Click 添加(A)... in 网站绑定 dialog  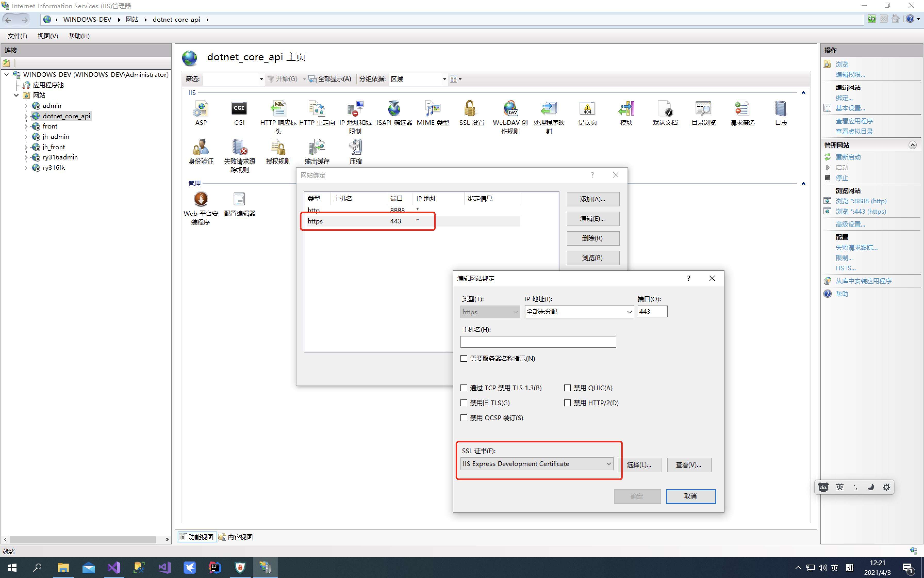pos(592,199)
